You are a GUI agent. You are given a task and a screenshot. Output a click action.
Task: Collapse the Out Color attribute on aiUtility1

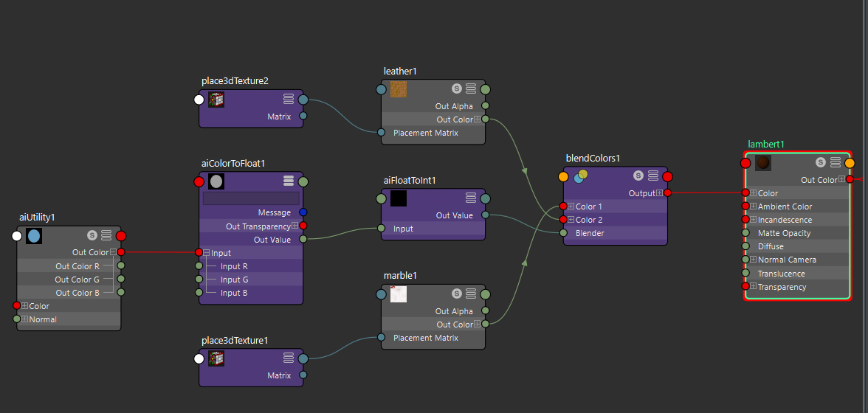(x=113, y=253)
